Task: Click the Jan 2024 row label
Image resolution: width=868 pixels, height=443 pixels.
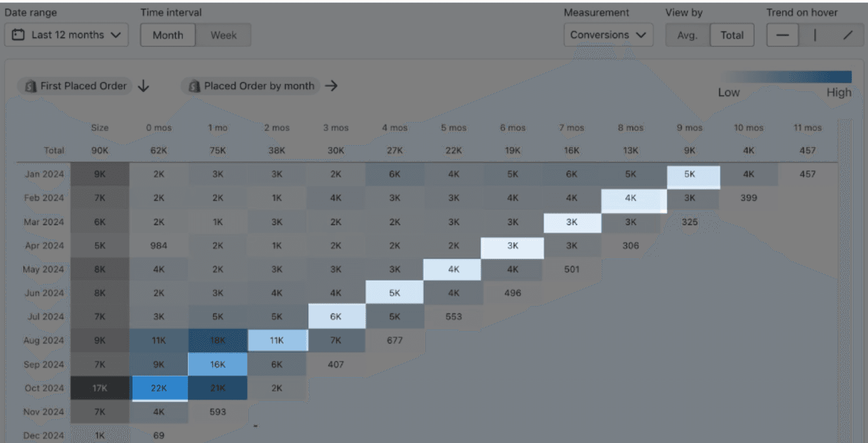Action: click(45, 174)
